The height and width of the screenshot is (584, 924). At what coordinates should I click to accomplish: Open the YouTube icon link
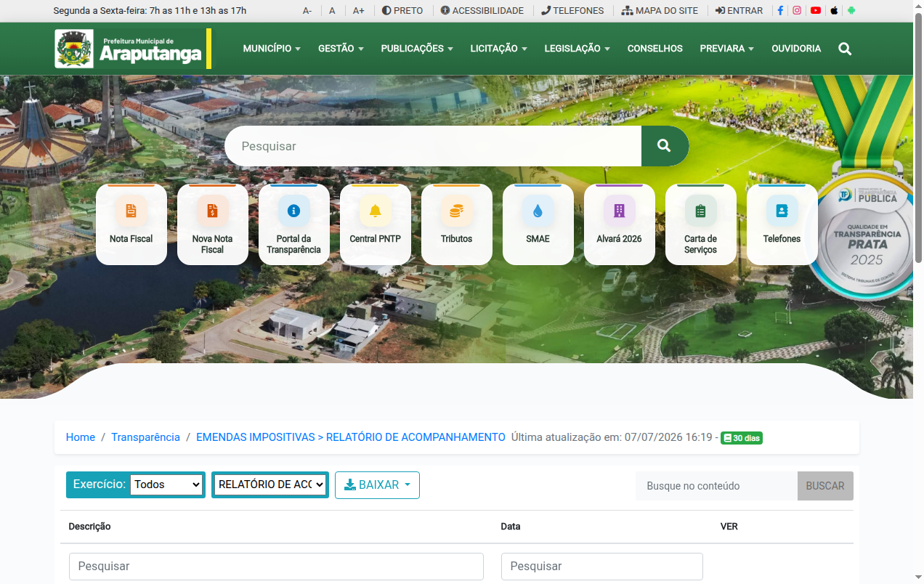(x=816, y=11)
